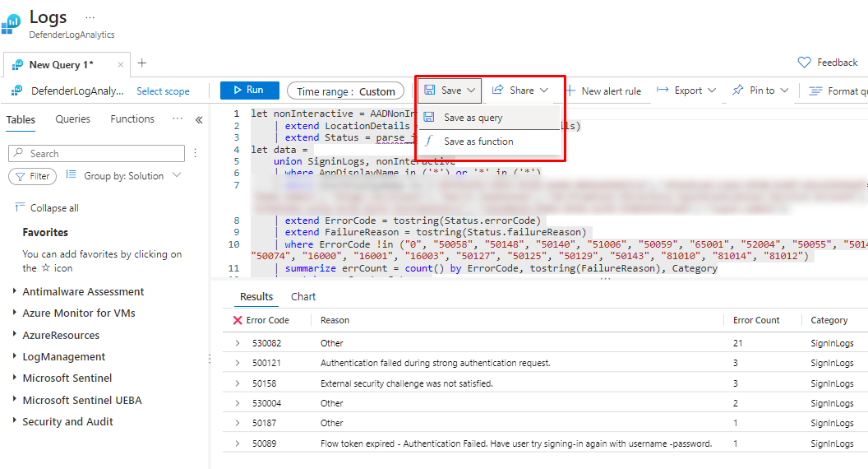Open the Share dropdown
The height and width of the screenshot is (469, 868).
[x=520, y=91]
